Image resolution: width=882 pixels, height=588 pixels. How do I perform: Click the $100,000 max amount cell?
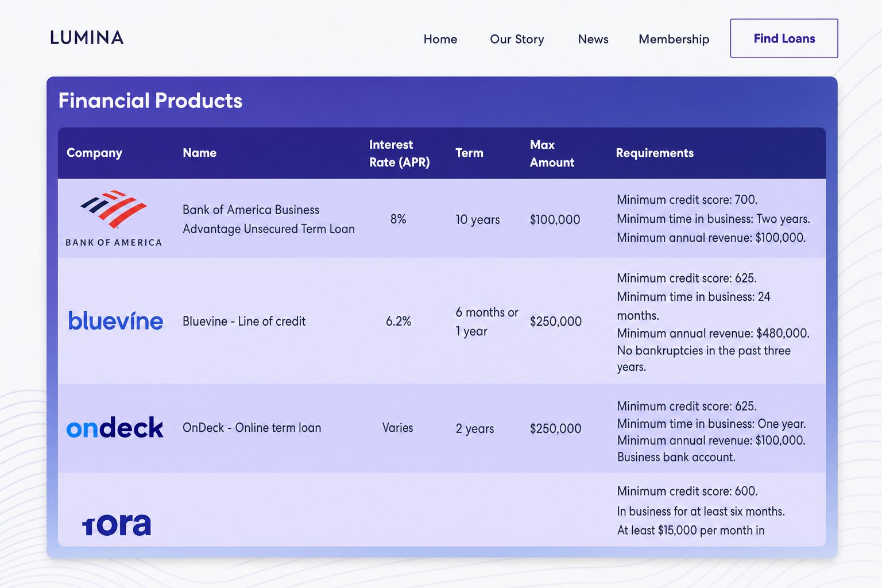[x=555, y=219]
